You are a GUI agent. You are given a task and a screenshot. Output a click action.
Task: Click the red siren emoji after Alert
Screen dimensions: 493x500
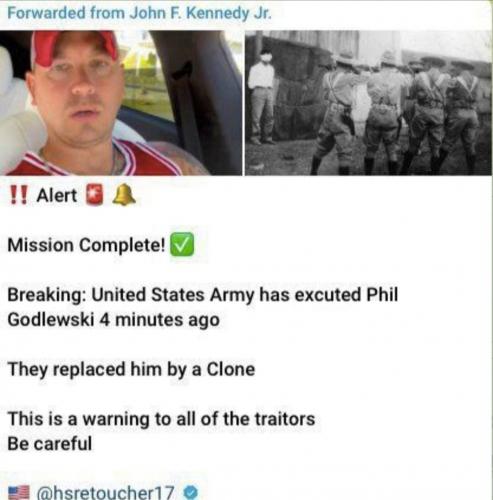tap(94, 195)
